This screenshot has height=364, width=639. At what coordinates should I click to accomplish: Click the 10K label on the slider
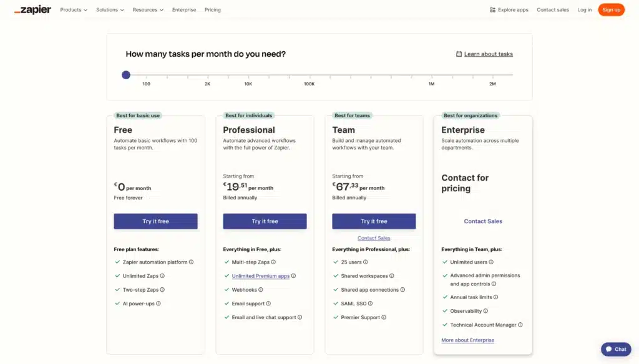pos(248,84)
